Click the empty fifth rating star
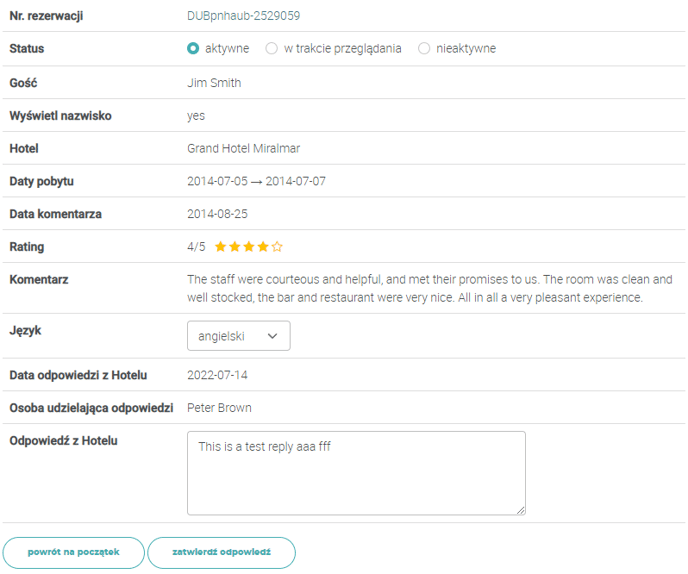Image resolution: width=688 pixels, height=574 pixels. click(277, 247)
